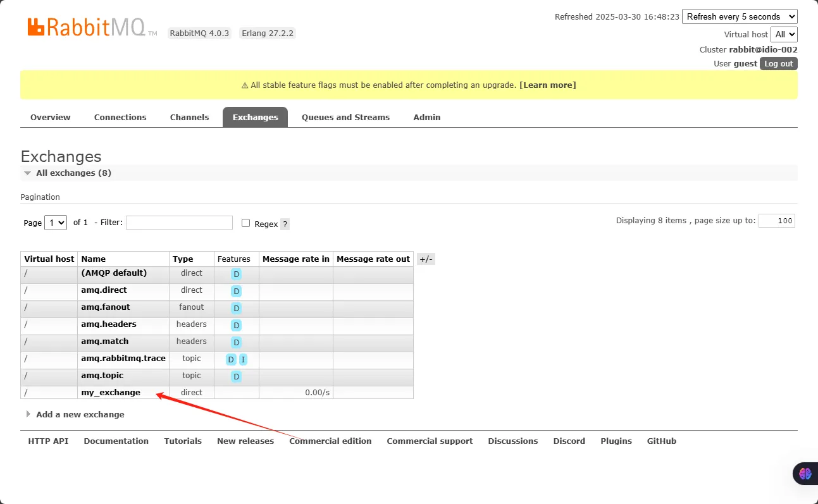
Task: Click D badge for (AMQP default)
Action: pyautogui.click(x=236, y=274)
